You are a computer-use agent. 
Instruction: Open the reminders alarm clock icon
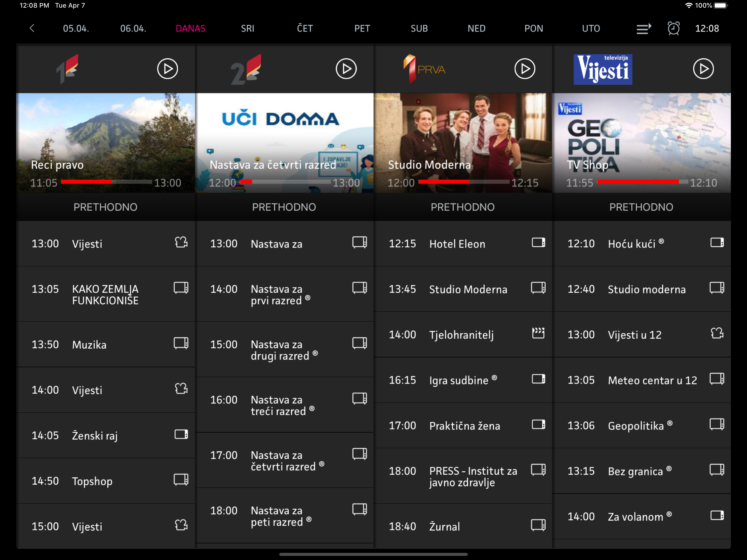(673, 28)
